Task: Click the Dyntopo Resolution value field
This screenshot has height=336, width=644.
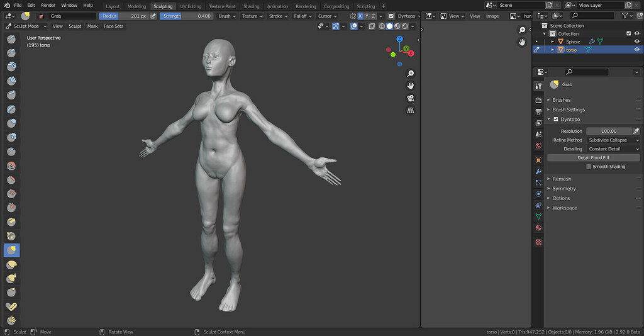Action: point(609,131)
